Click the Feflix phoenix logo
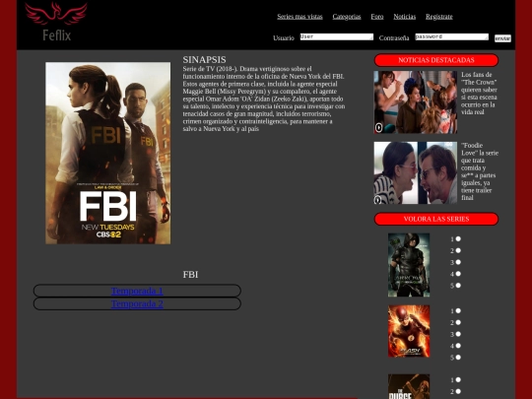 pyautogui.click(x=56, y=22)
